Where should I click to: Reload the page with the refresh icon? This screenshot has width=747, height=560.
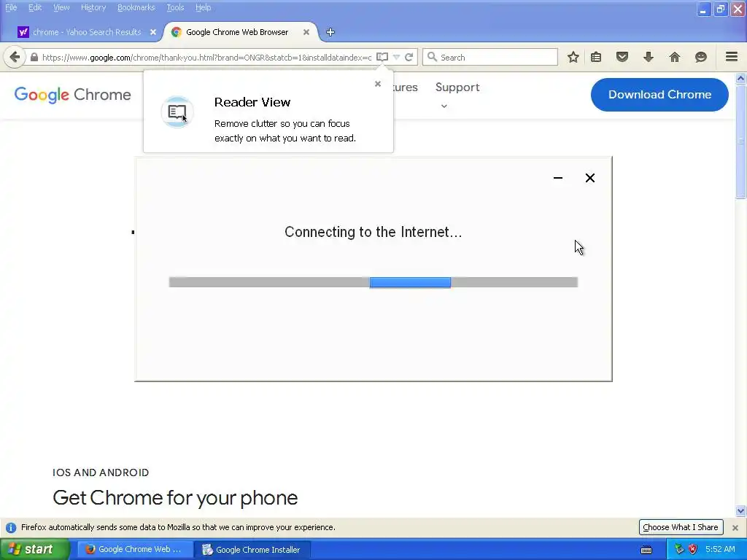coord(409,57)
